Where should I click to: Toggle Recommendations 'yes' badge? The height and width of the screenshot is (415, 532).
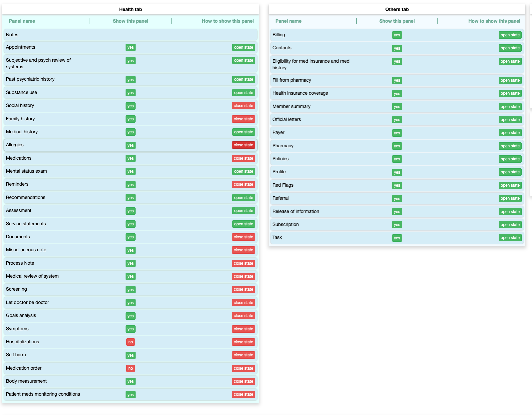coord(131,198)
